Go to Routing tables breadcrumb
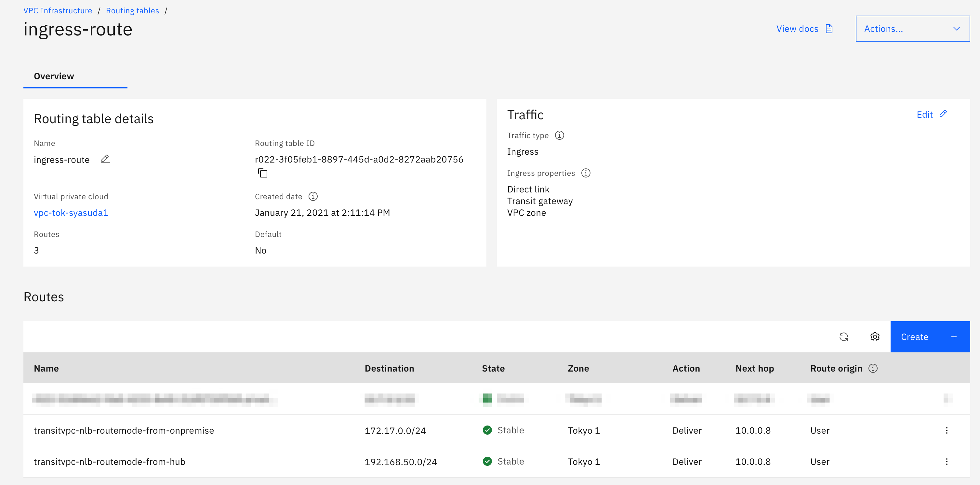Image resolution: width=980 pixels, height=485 pixels. click(132, 11)
